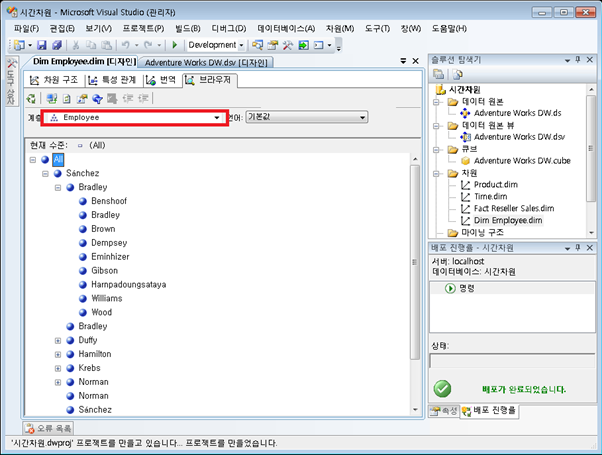Open the 도구 상자 side panel tab
602x455 pixels.
click(x=11, y=81)
